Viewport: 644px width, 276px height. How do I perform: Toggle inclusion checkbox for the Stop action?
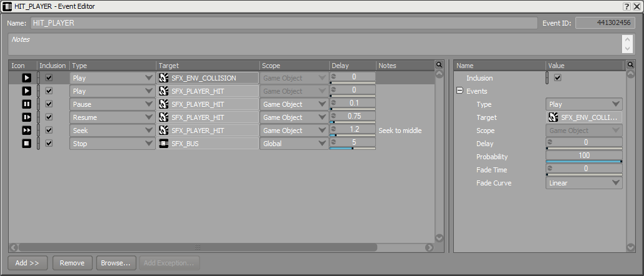49,144
